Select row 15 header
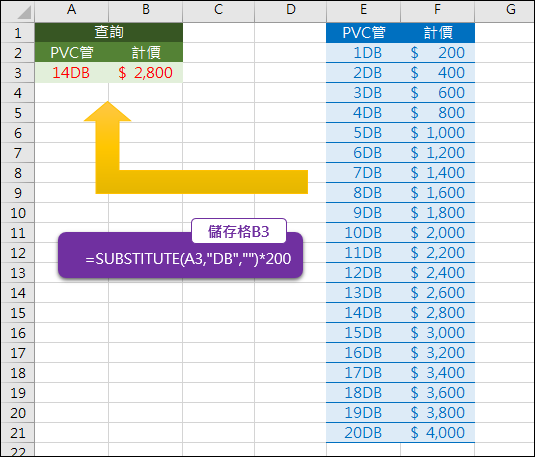This screenshot has width=535, height=457. (18, 313)
